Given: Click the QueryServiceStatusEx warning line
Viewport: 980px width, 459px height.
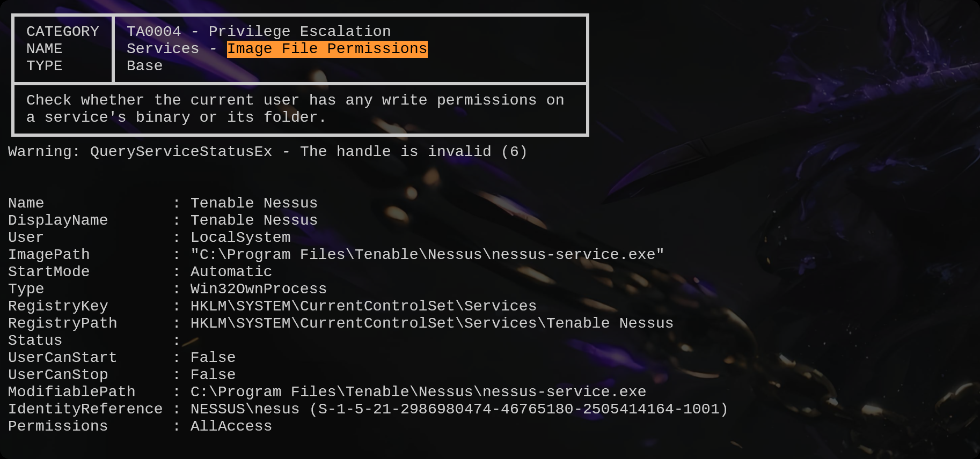Looking at the screenshot, I should click(x=267, y=152).
